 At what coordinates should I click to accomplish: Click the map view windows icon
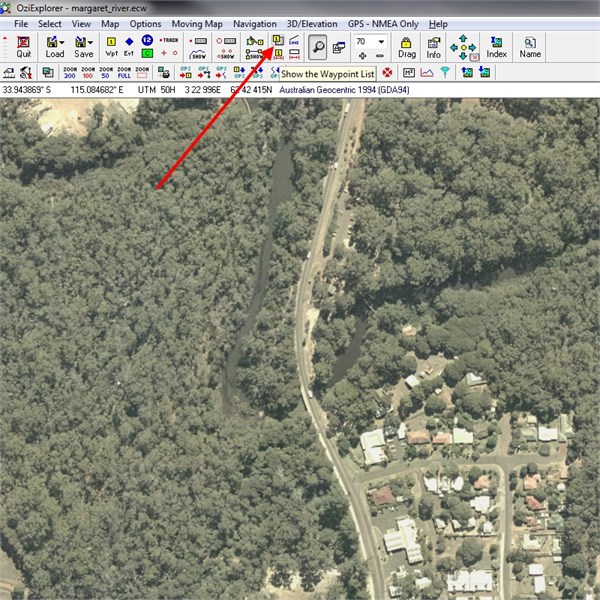click(339, 47)
